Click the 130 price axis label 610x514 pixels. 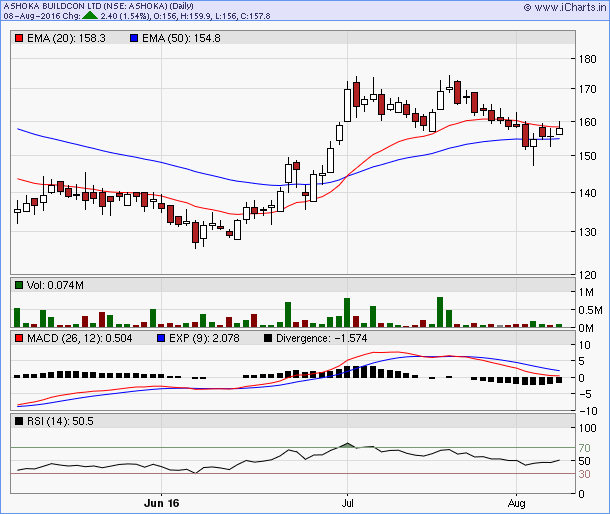[x=587, y=232]
